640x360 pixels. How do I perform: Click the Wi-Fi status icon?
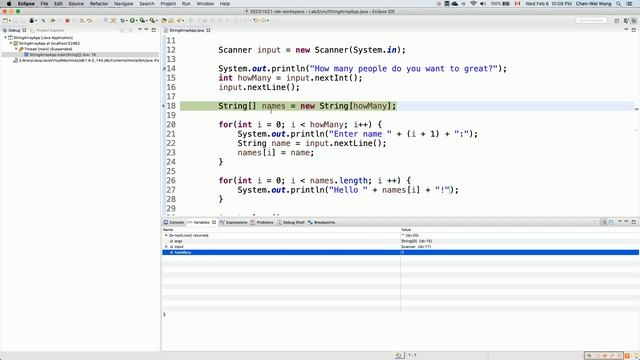click(473, 4)
